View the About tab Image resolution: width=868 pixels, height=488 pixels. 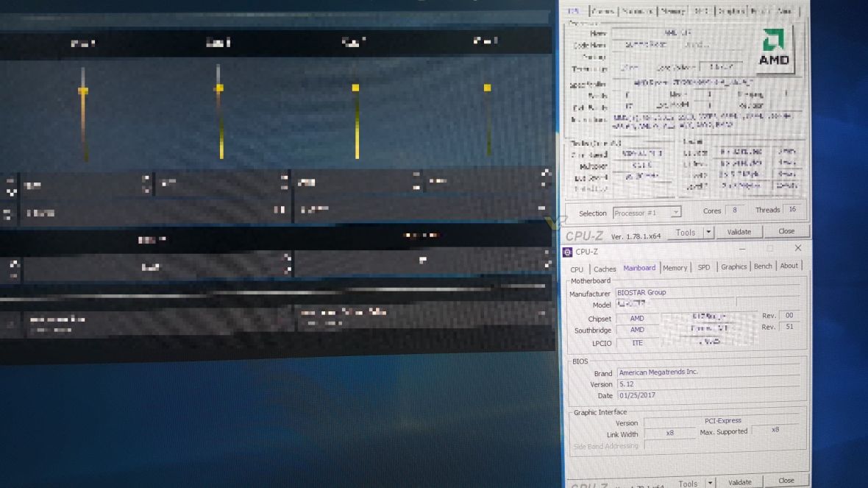(x=789, y=268)
